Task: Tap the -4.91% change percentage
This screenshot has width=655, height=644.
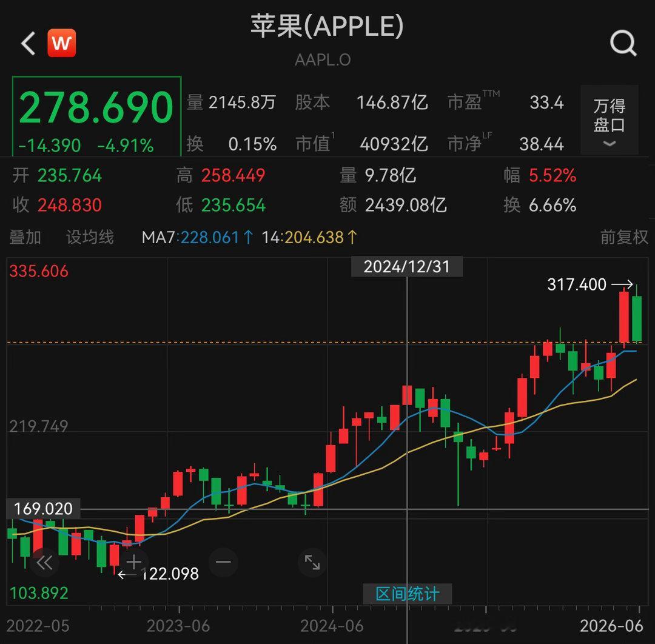Action: pyautogui.click(x=126, y=146)
